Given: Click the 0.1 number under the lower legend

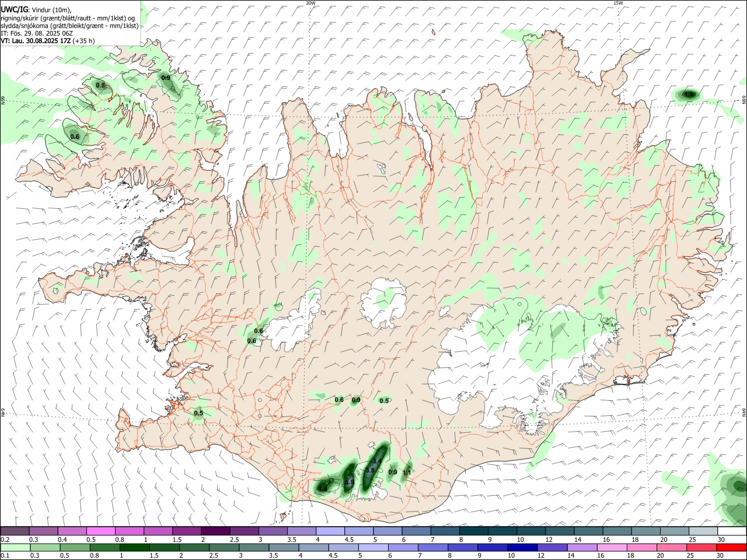Looking at the screenshot, I should click(5, 556).
